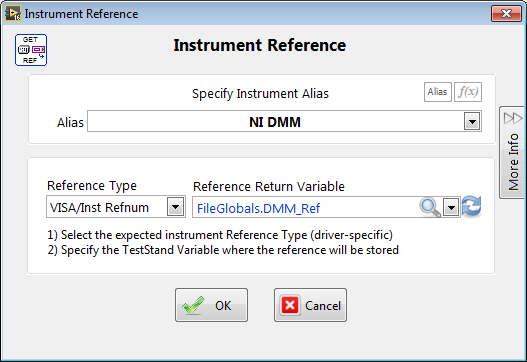Expand the Reference Type dropdown arrow
527x362 pixels.
click(175, 207)
